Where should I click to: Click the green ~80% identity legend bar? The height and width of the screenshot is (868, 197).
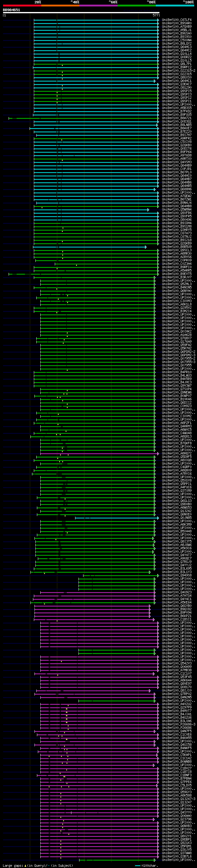point(137,6)
